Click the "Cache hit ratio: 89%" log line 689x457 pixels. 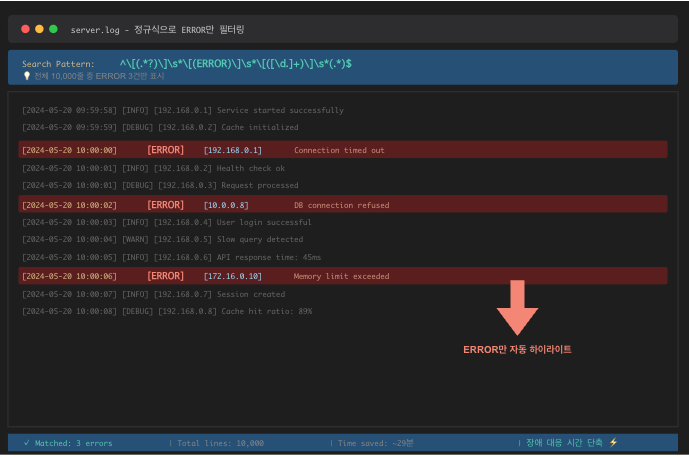167,311
